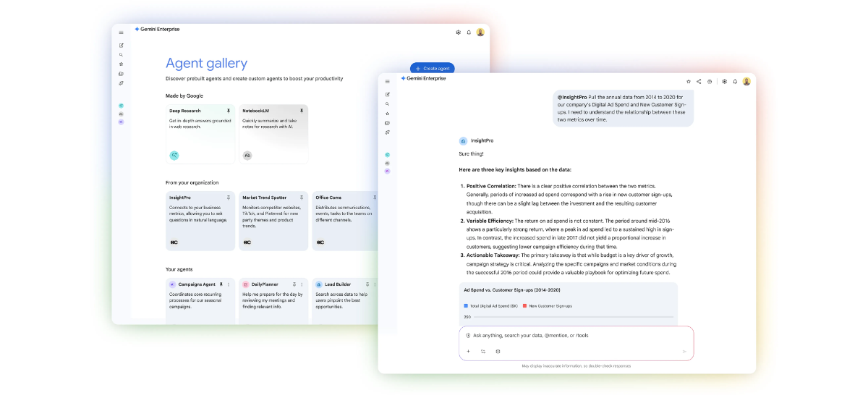The image size is (868, 398).
Task: Click the From your organization heading
Action: (192, 182)
